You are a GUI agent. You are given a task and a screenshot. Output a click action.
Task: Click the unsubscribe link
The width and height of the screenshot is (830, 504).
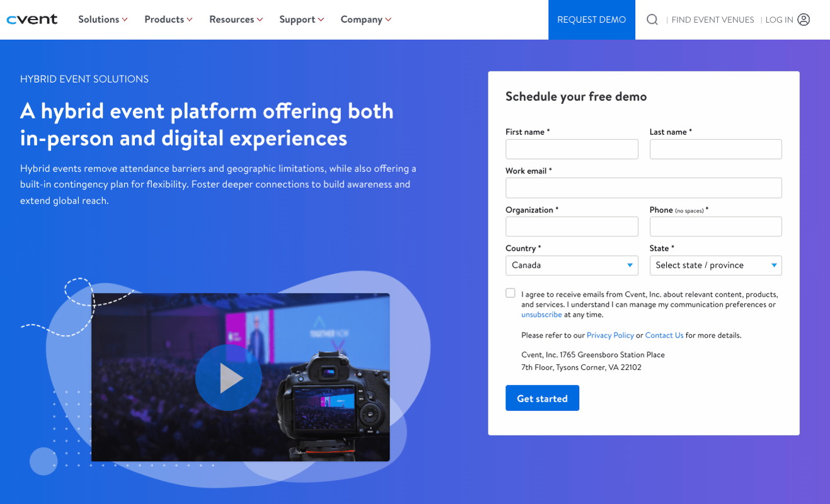[x=541, y=314]
